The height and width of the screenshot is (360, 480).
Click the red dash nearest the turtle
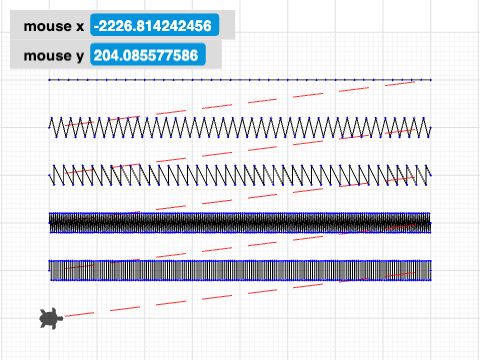(x=79, y=314)
